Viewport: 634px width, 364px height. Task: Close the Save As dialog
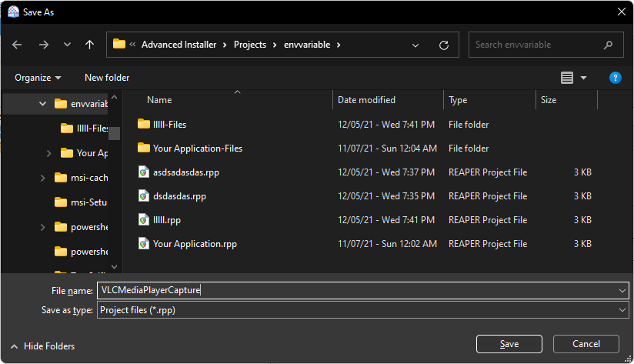point(622,12)
